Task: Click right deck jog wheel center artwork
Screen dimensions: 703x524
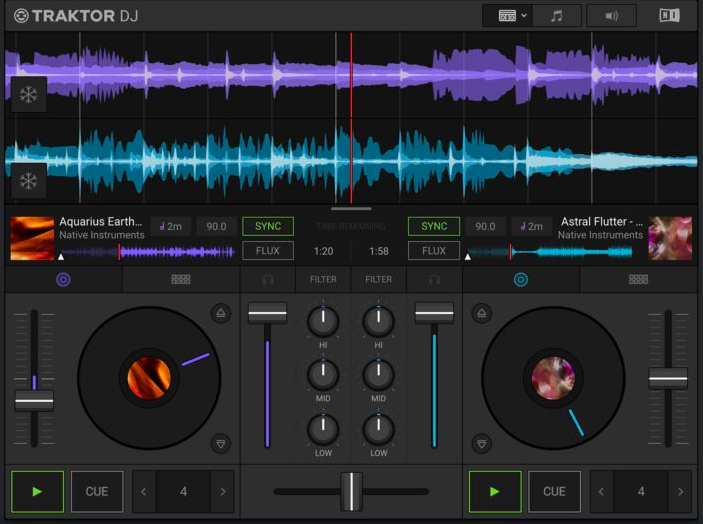Action: 553,378
